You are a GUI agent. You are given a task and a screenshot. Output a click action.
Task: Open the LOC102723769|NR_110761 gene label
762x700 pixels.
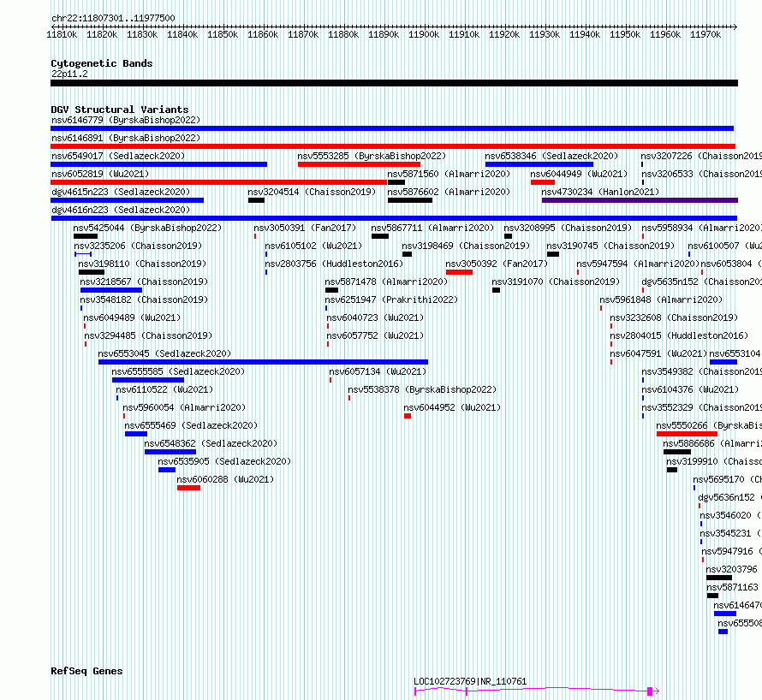click(x=470, y=681)
